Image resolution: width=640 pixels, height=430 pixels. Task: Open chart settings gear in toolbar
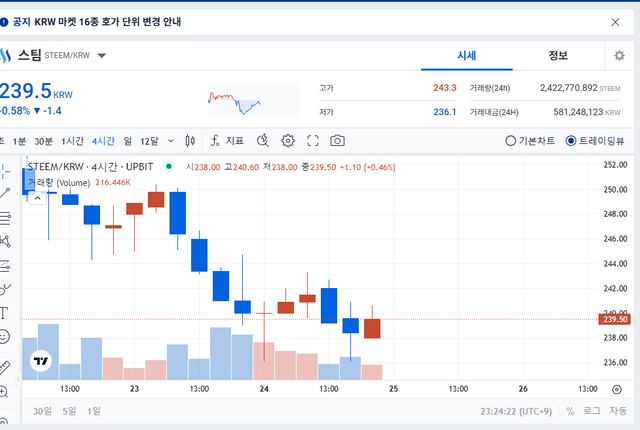click(x=288, y=141)
